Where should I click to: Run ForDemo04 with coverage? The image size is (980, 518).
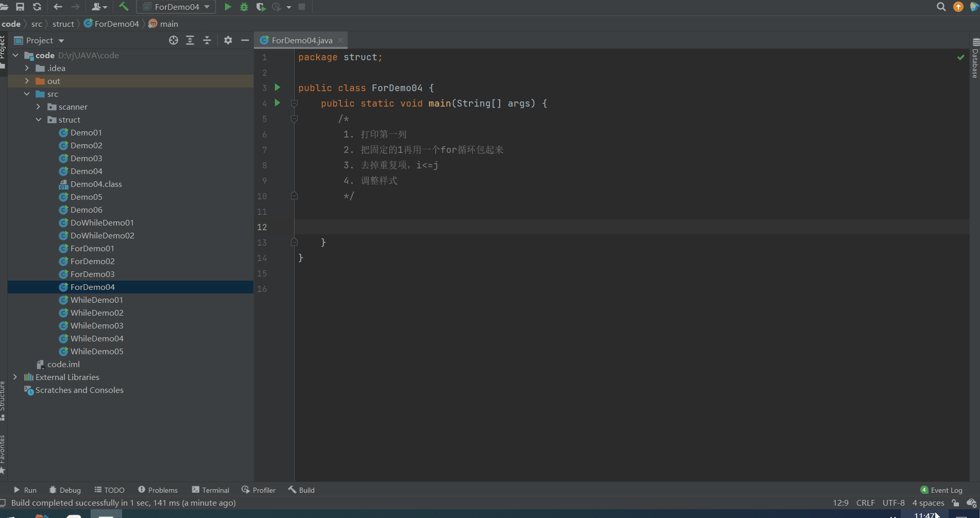click(x=261, y=7)
